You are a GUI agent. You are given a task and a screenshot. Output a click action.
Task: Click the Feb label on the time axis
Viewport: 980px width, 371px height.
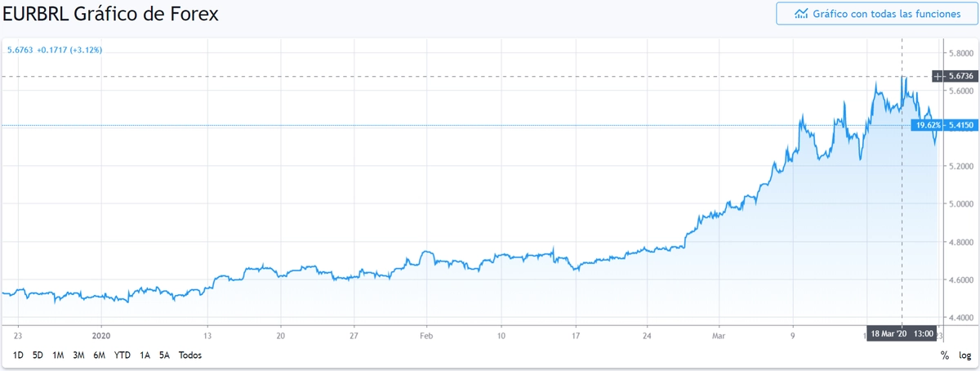[426, 335]
